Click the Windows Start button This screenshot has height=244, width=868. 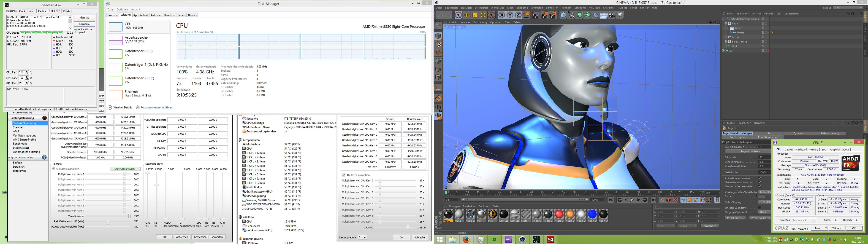click(x=439, y=239)
